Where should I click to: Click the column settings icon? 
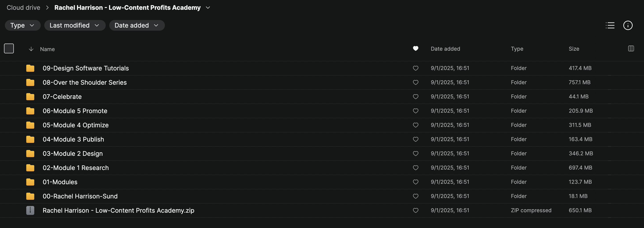tap(631, 48)
